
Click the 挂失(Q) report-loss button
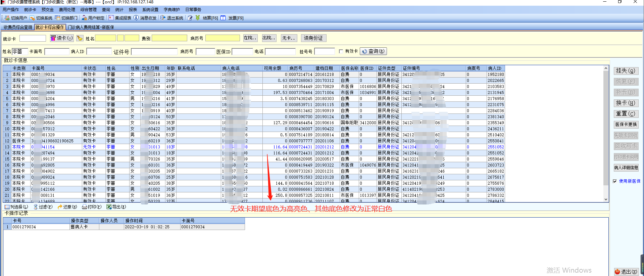626,71
